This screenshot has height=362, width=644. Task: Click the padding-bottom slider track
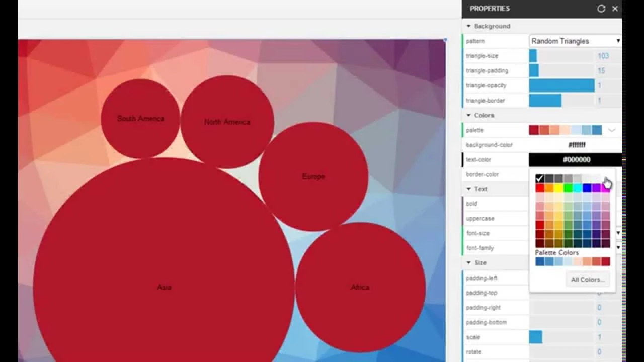coord(561,322)
